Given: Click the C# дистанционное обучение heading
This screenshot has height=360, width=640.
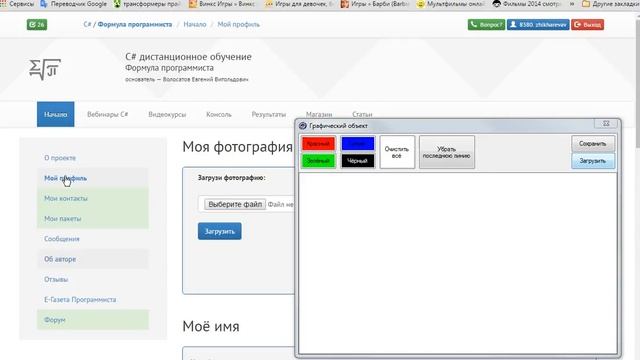Looking at the screenshot, I should (188, 57).
